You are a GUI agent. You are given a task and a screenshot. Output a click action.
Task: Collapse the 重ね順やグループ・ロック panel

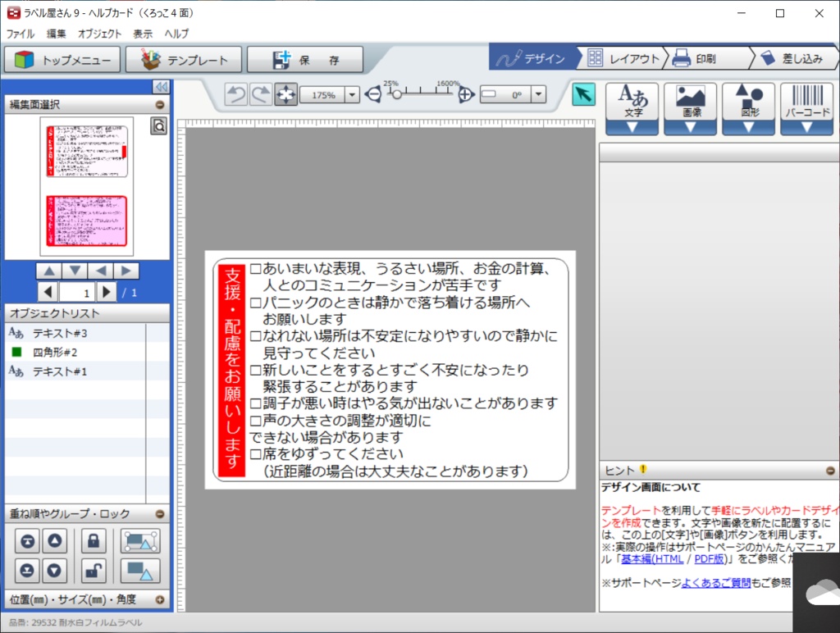160,514
